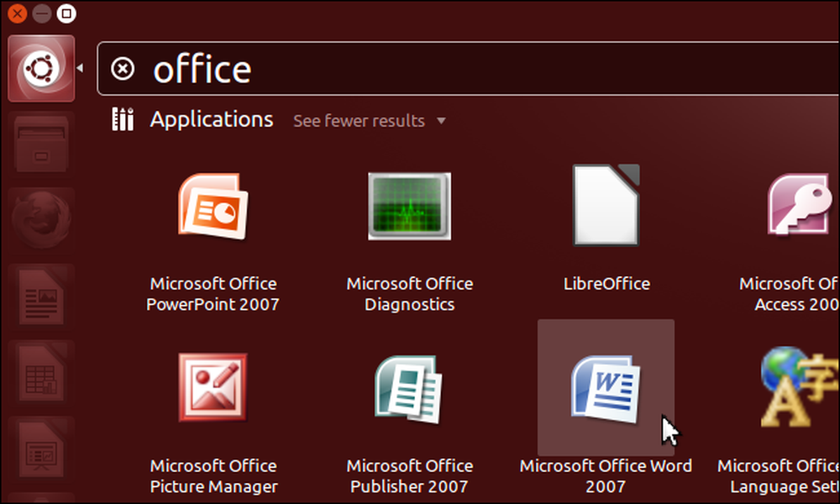Image resolution: width=840 pixels, height=504 pixels.
Task: Click the office search text field
Action: 468,69
